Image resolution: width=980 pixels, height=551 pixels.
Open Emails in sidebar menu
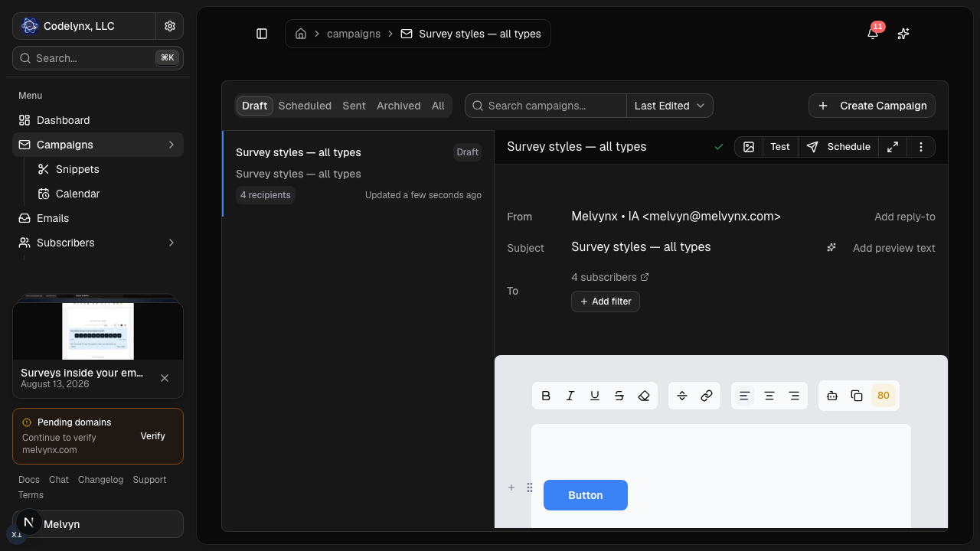pos(98,218)
